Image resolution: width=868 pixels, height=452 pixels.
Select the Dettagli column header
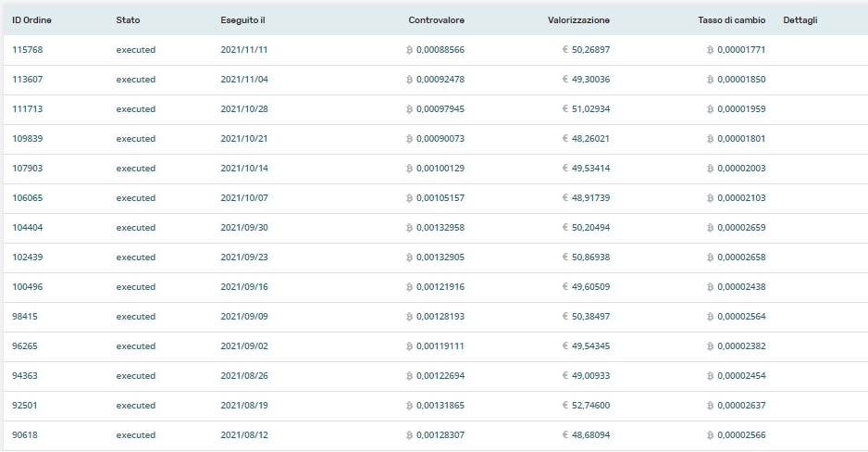(x=800, y=20)
